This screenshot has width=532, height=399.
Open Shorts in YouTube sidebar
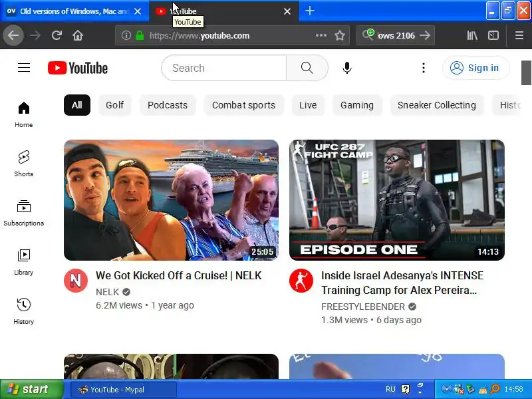point(24,164)
